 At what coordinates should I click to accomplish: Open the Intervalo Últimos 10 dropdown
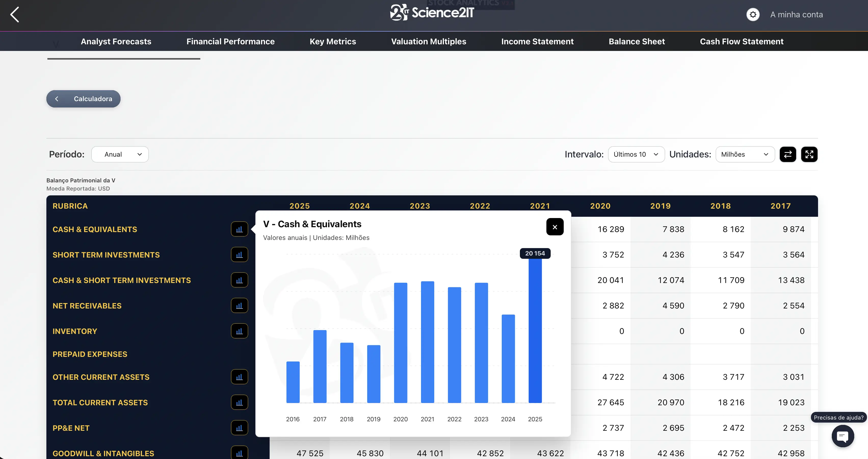[x=636, y=154]
